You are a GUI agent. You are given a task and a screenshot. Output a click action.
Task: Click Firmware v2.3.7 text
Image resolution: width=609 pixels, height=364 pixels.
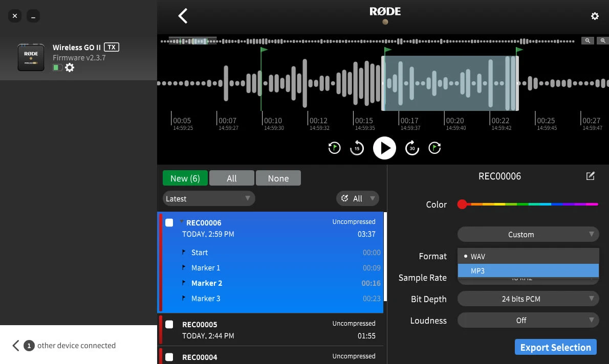(79, 57)
